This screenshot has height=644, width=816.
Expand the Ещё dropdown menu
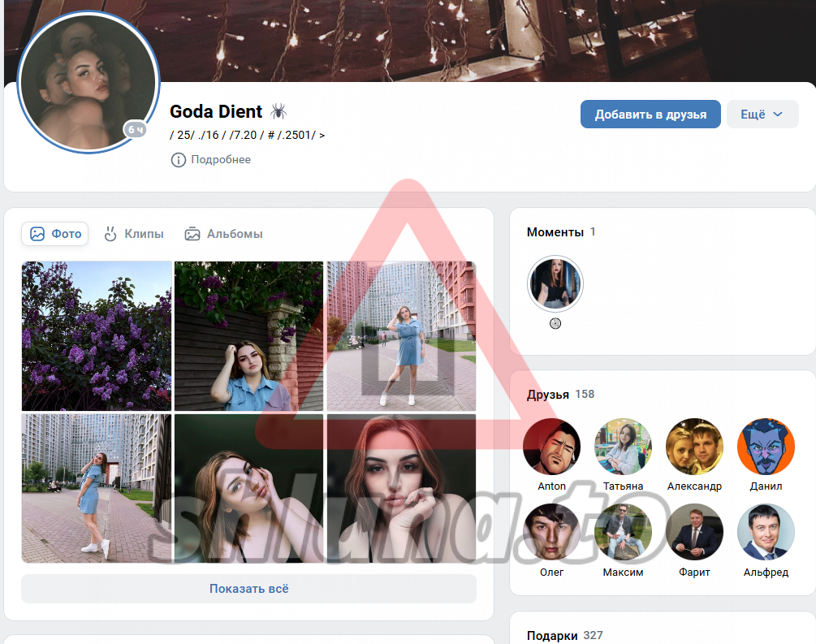762,115
